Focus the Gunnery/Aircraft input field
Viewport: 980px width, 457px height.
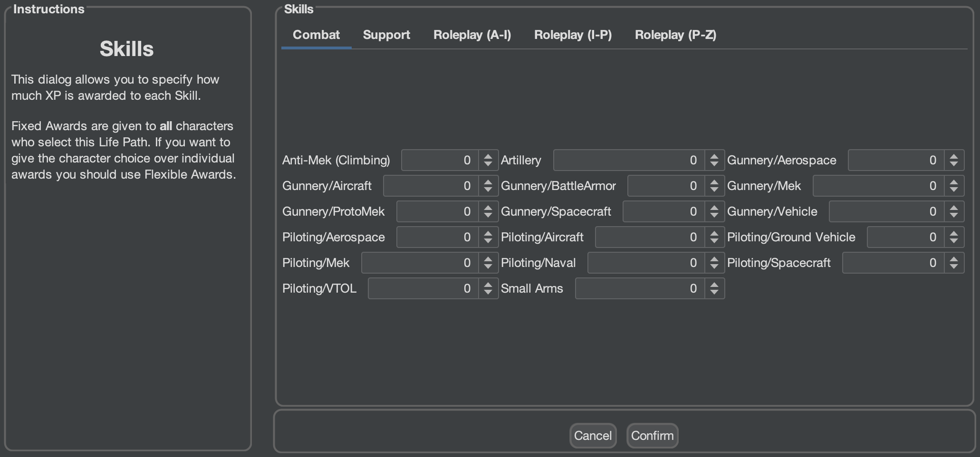pos(432,186)
